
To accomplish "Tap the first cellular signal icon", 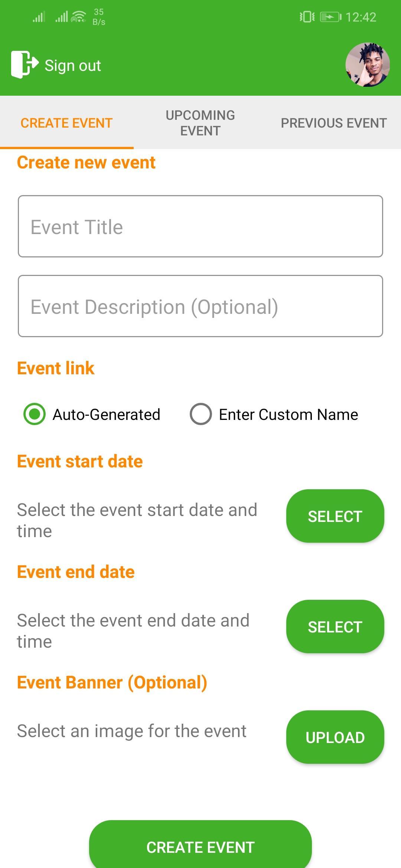I will pos(39,17).
